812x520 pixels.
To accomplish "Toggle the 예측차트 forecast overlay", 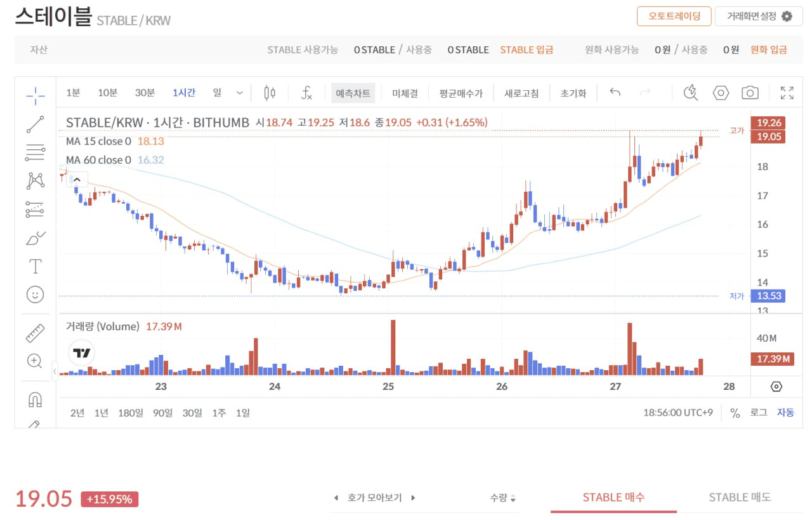I will click(x=353, y=92).
